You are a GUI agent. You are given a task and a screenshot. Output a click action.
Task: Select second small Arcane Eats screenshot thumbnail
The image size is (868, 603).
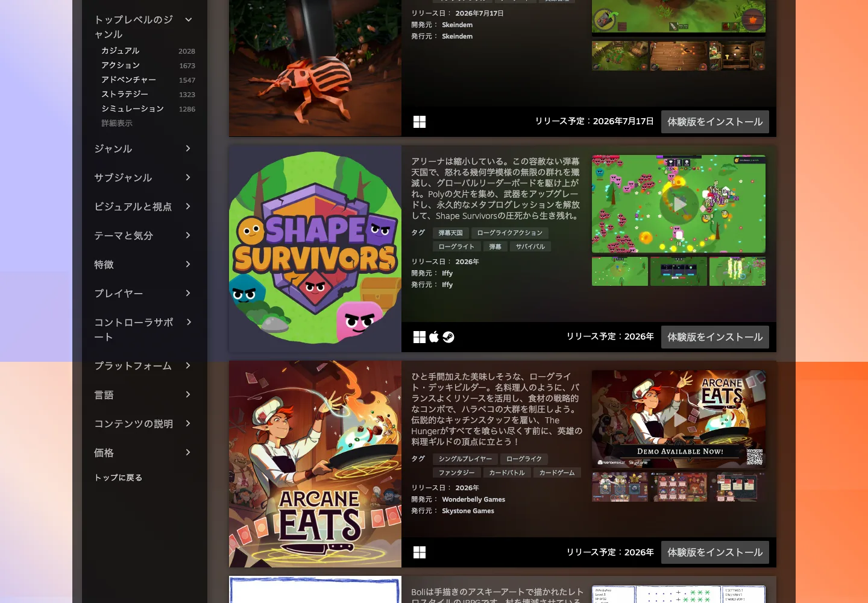pos(679,487)
